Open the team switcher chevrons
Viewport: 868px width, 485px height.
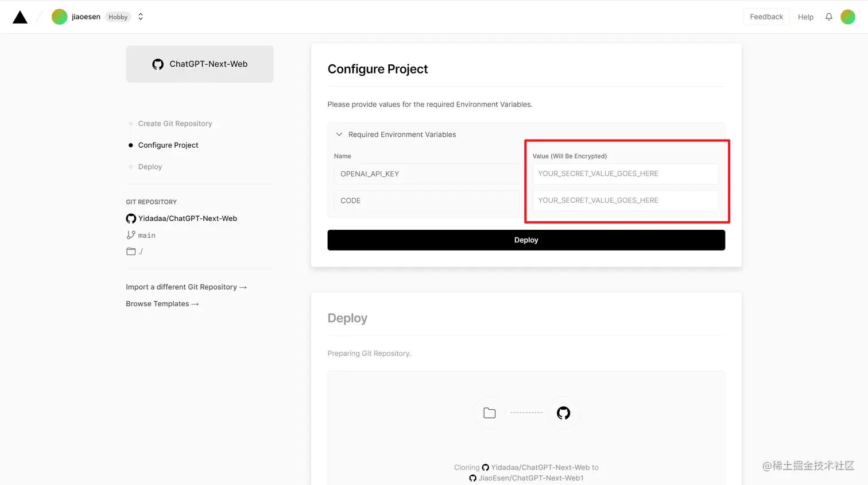pyautogui.click(x=141, y=17)
